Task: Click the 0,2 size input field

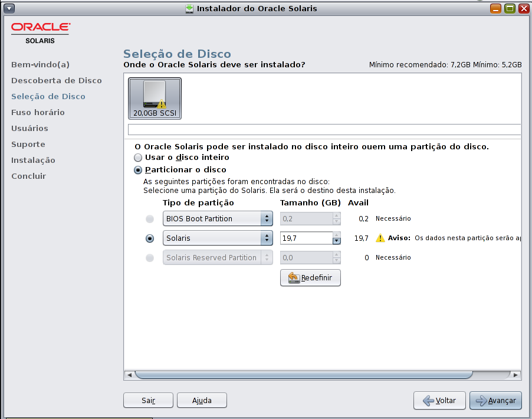Action: pos(306,219)
